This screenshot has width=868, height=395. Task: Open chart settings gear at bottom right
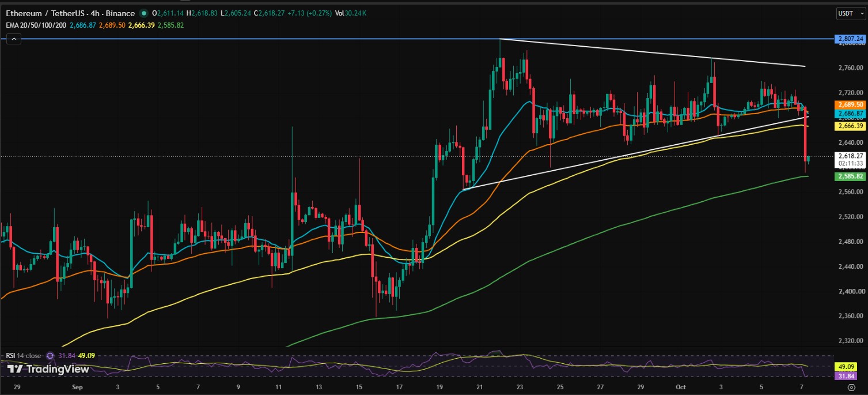click(850, 389)
